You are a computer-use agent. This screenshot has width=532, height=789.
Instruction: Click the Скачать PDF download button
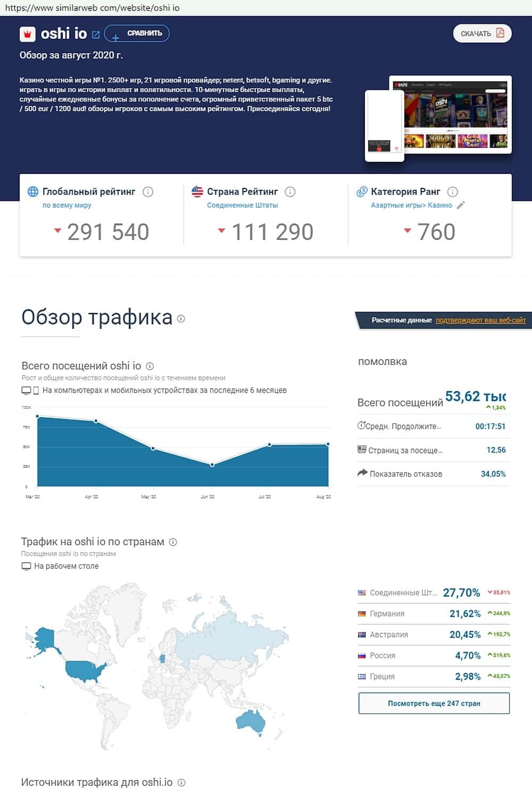tap(482, 34)
